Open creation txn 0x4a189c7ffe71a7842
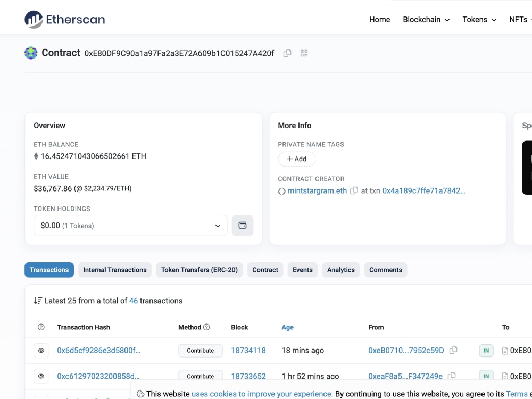The width and height of the screenshot is (532, 399). click(x=423, y=190)
